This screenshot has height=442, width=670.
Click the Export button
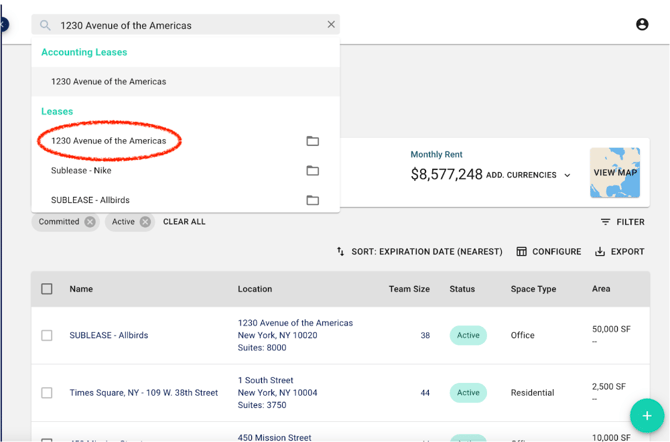(x=619, y=252)
